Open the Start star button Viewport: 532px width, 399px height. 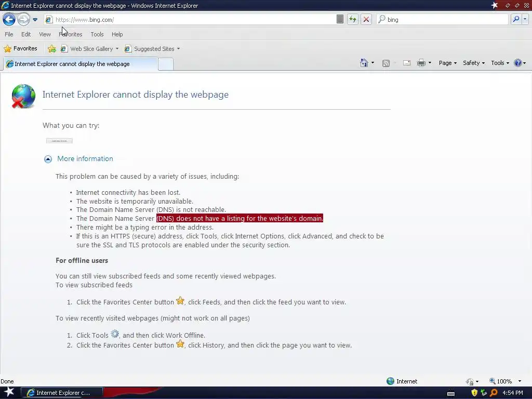[x=9, y=392]
